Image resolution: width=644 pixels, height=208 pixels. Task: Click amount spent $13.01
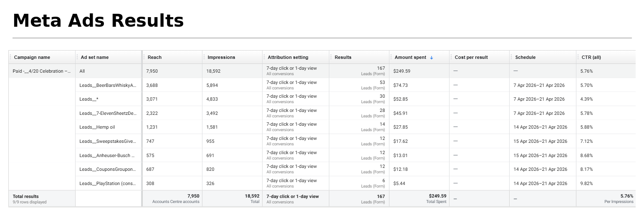[x=401, y=155]
